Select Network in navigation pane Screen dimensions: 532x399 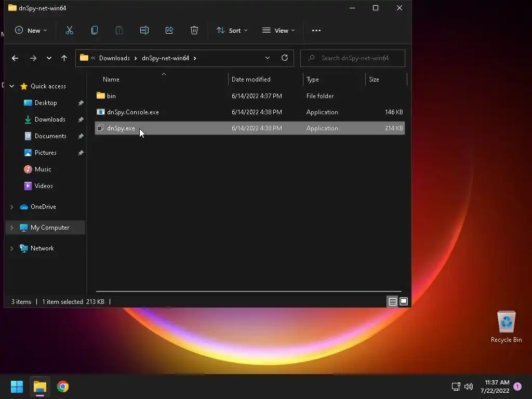click(x=42, y=248)
